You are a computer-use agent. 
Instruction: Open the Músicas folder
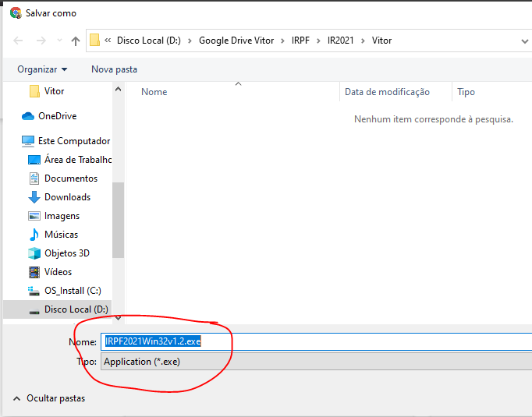point(61,235)
